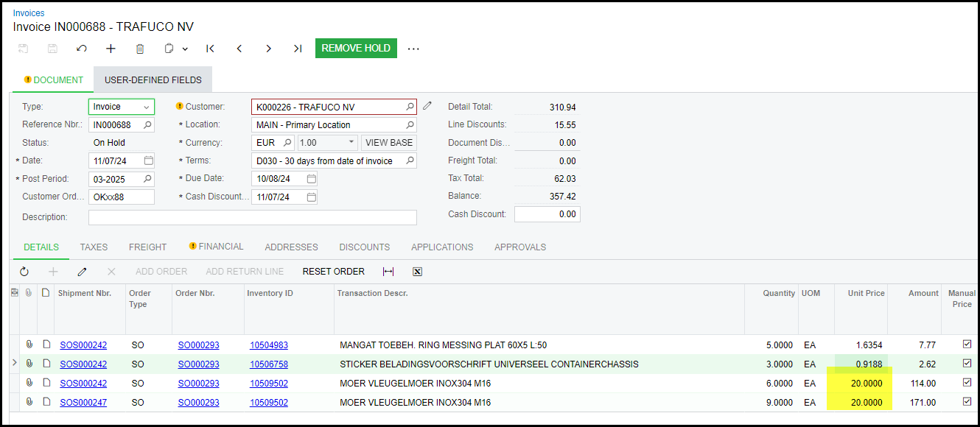Uncheck Manual Price on STICKER row
Viewport: 980px width, 427px height.
tap(967, 363)
